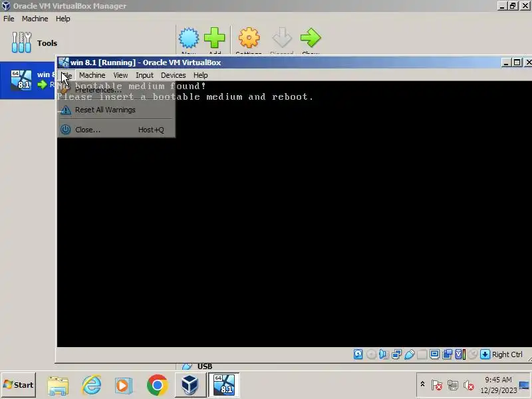The image size is (532, 399).
Task: Click the recording status icon
Action: (x=447, y=354)
